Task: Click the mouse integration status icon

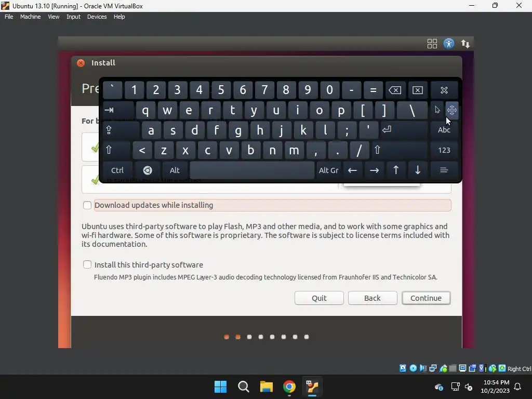Action: pyautogui.click(x=493, y=368)
